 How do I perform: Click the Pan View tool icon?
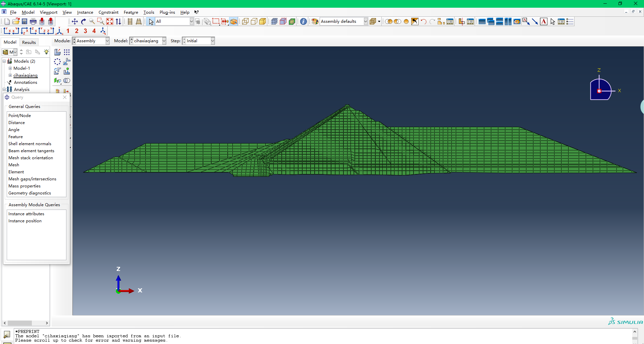(74, 21)
